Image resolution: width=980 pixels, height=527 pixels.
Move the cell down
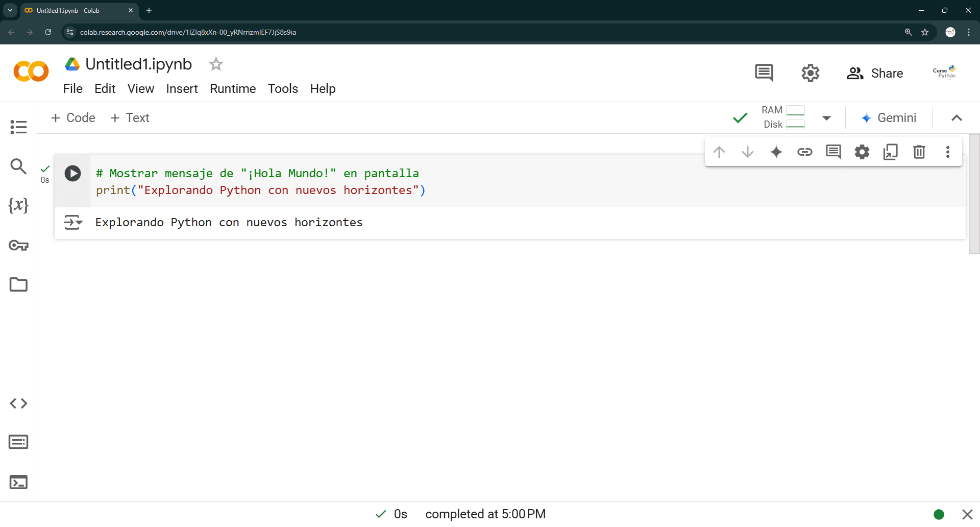(747, 152)
